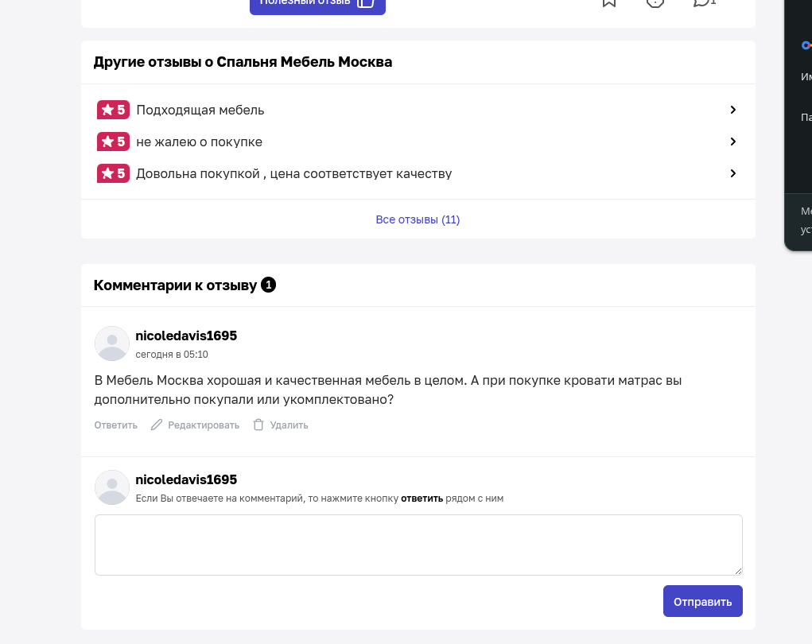
Task: Open review Довольна покупкой, цена соответствует качеству
Action: 293,173
